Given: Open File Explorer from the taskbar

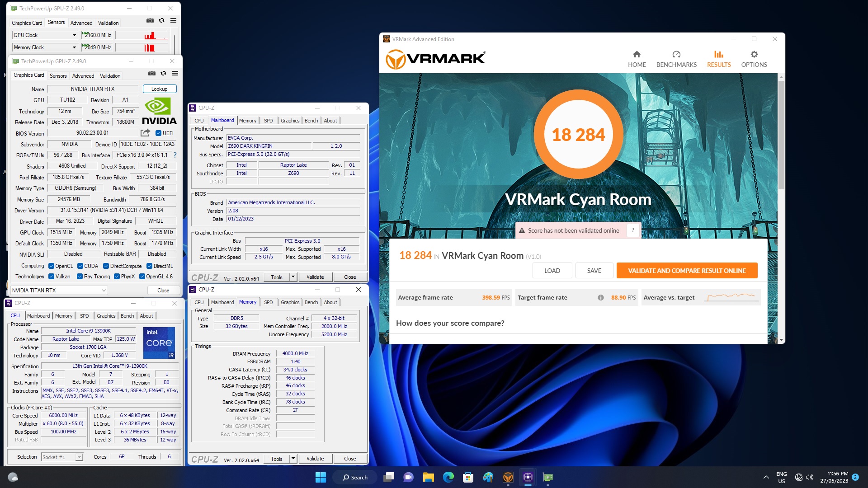Looking at the screenshot, I should pos(429,477).
